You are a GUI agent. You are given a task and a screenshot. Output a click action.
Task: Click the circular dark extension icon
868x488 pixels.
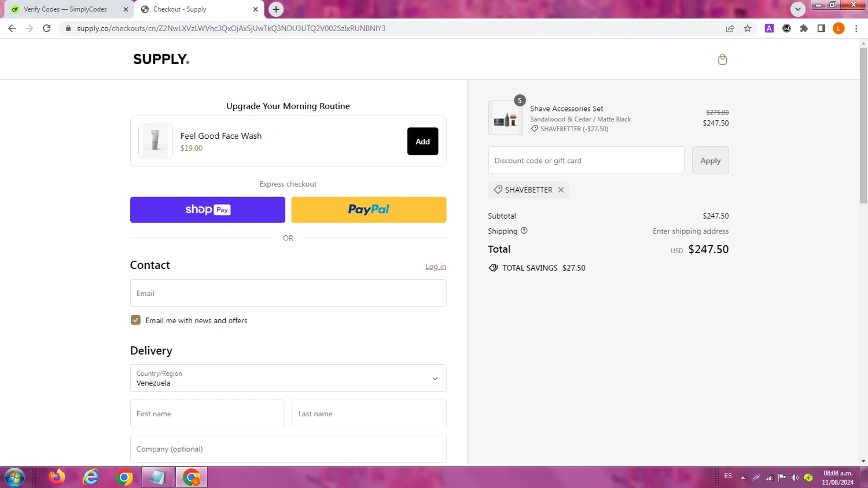pos(786,28)
